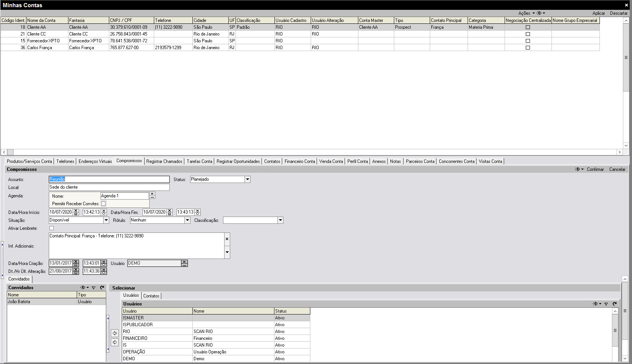Open the Status dropdown showing Planejado
This screenshot has height=364, width=632.
click(248, 180)
